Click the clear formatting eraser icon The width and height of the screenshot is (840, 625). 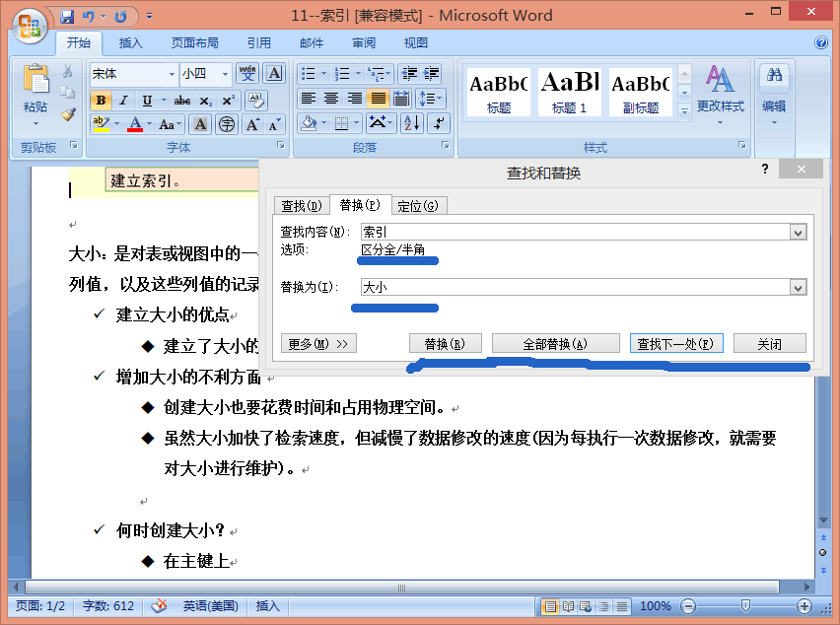(x=256, y=101)
